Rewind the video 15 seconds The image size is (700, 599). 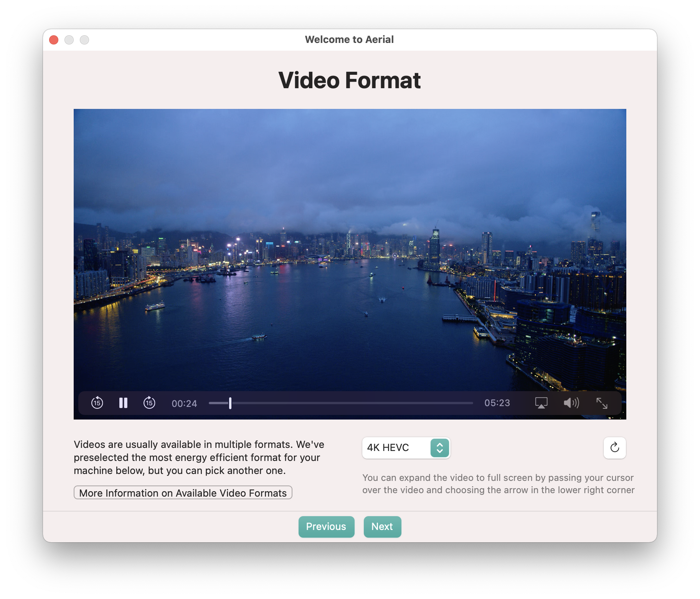[x=97, y=403]
